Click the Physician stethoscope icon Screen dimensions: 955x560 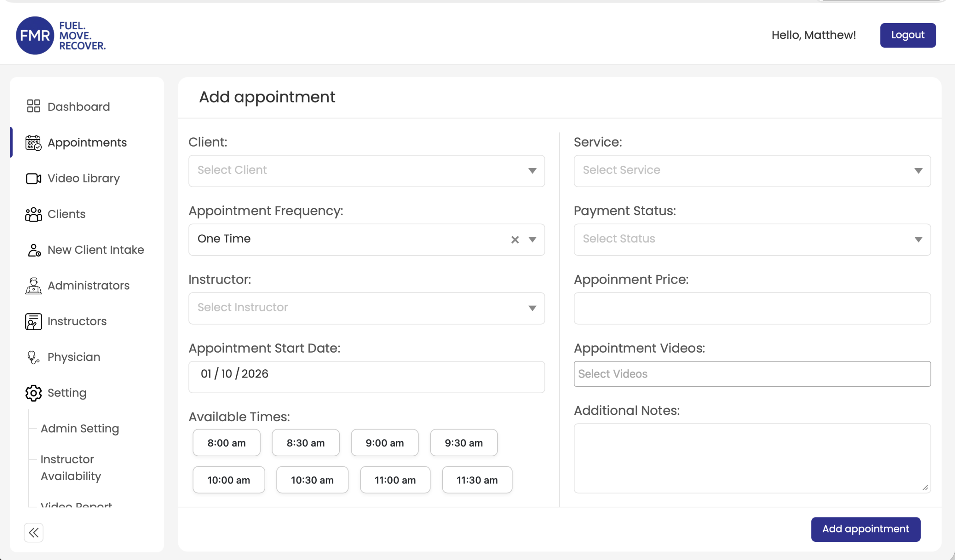(x=33, y=357)
